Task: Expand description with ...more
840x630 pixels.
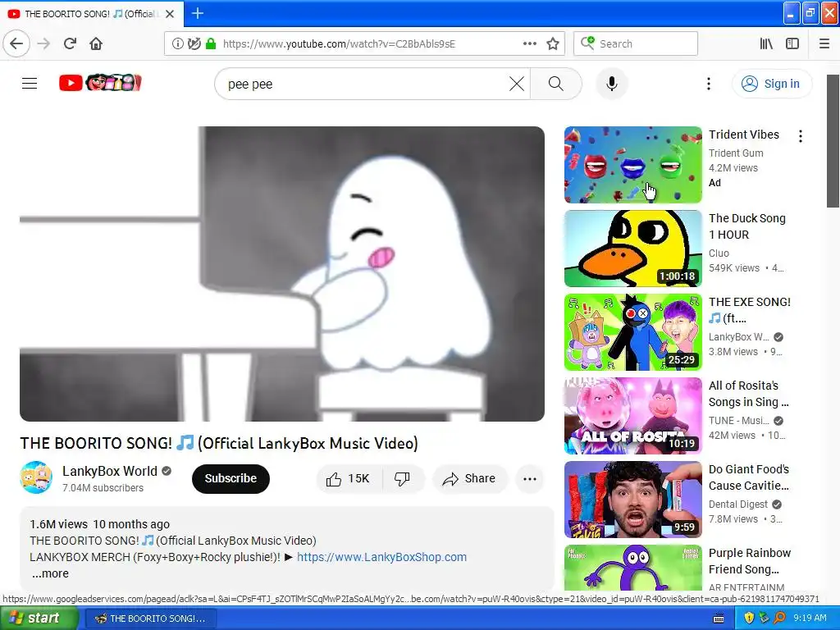Action: [50, 573]
